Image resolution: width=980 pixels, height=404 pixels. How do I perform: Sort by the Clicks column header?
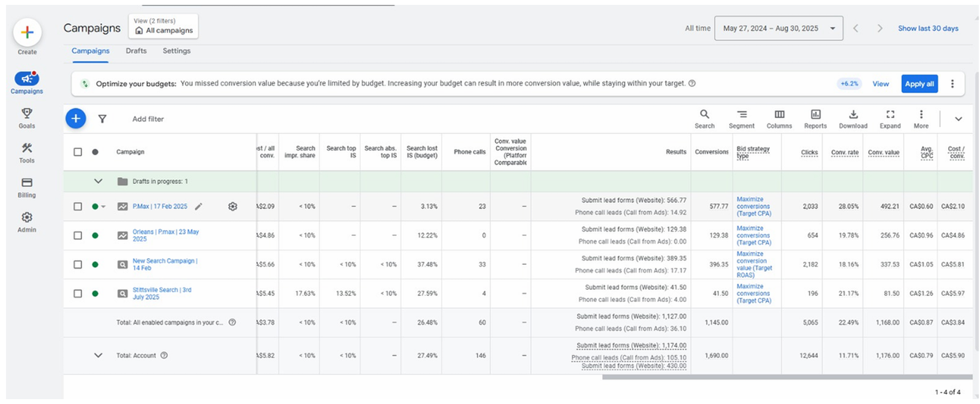[x=809, y=152]
